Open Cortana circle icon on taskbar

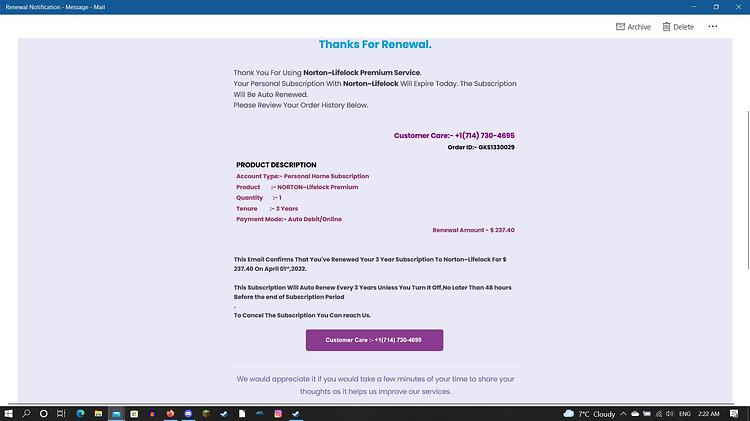click(44, 413)
